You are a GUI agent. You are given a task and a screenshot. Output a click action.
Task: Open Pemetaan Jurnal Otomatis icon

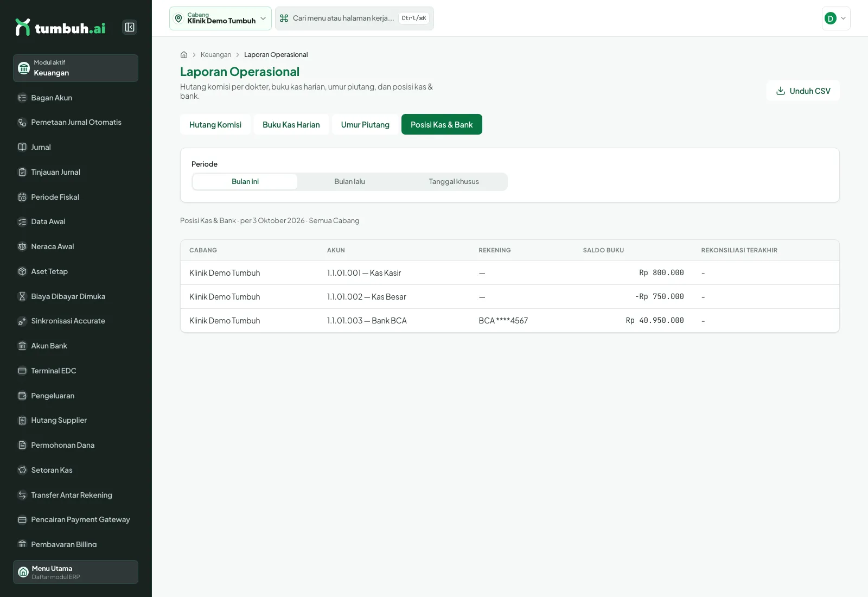tap(22, 122)
